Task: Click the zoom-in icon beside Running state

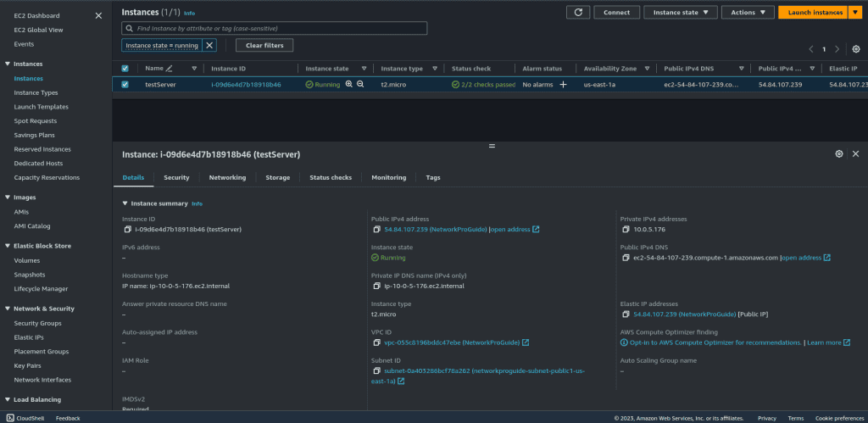Action: coord(348,84)
